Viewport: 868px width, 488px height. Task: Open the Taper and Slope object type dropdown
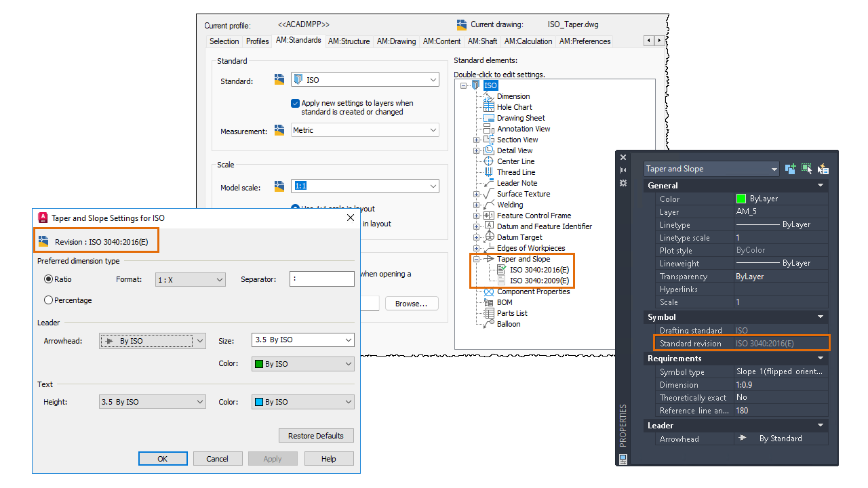[711, 169]
